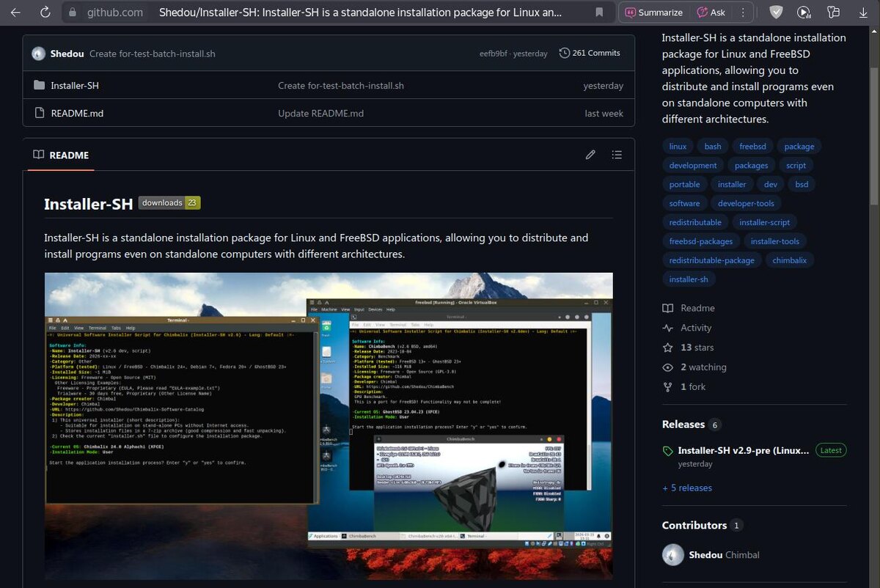Open the 'redistributable-package' topic tag
Viewport: 880px width, 588px height.
pyautogui.click(x=712, y=260)
